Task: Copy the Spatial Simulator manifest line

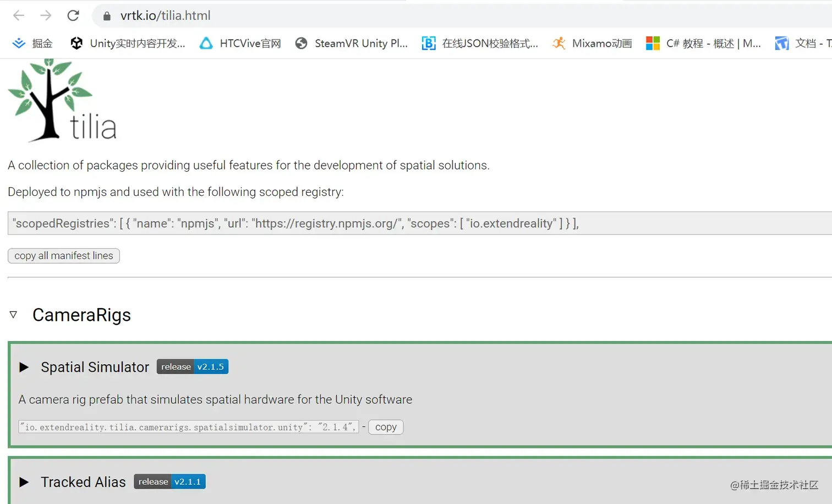Action: 386,427
